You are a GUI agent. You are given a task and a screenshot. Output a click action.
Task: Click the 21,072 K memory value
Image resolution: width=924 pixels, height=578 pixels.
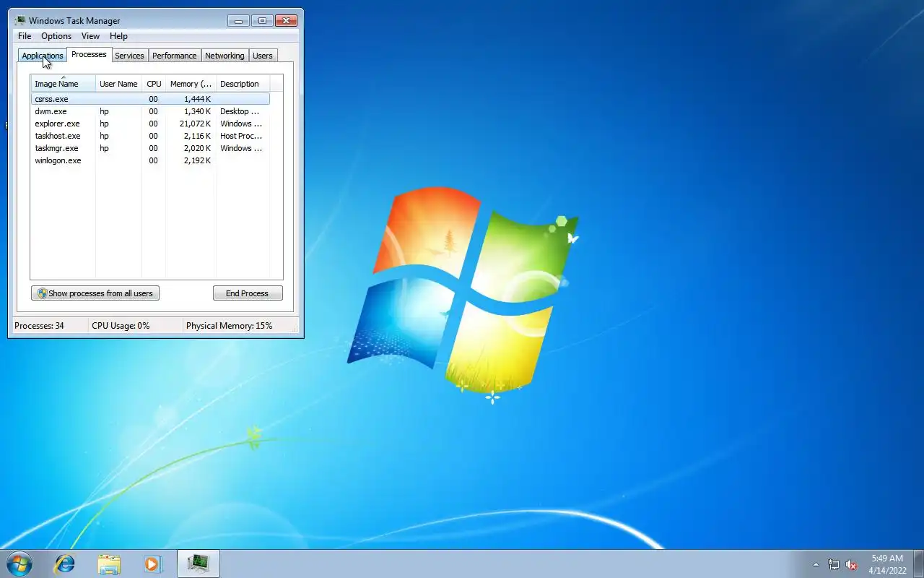(195, 124)
